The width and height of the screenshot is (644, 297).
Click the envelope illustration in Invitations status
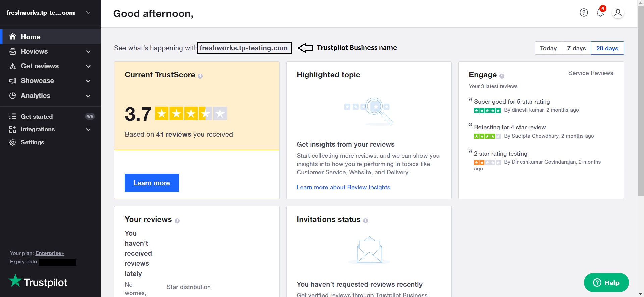(369, 250)
